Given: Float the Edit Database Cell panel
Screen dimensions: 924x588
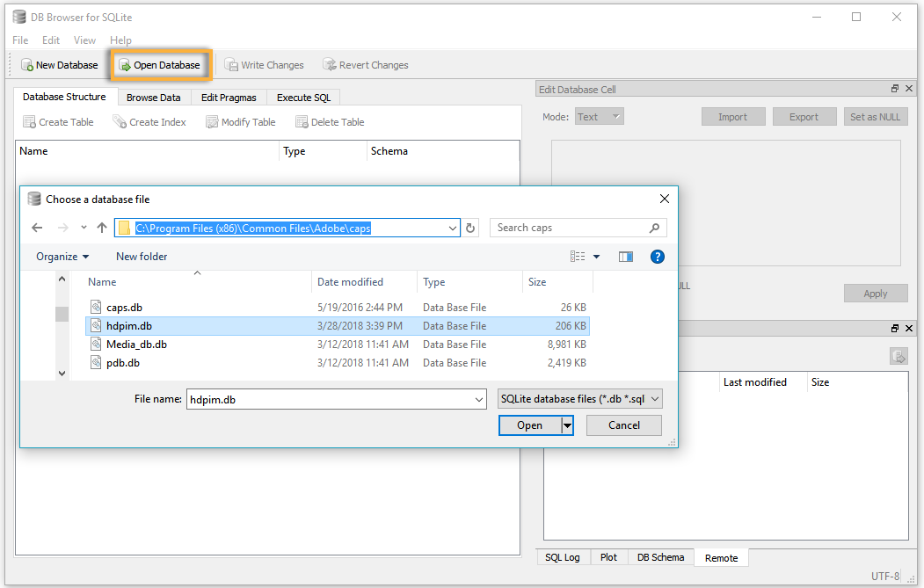Looking at the screenshot, I should (894, 88).
